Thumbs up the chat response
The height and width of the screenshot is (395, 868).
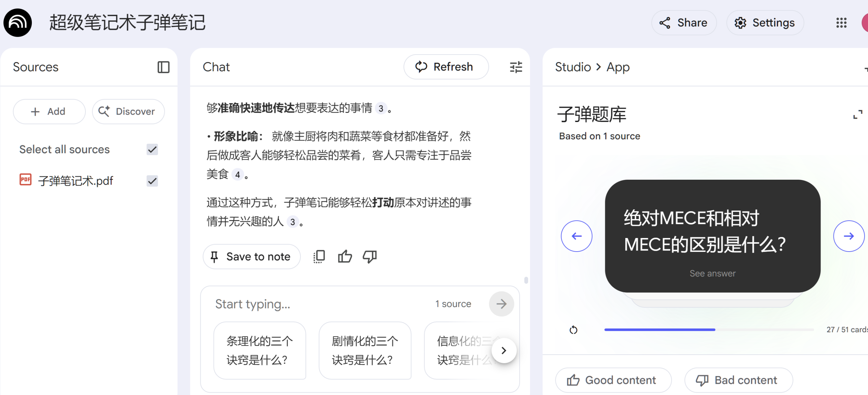tap(345, 257)
